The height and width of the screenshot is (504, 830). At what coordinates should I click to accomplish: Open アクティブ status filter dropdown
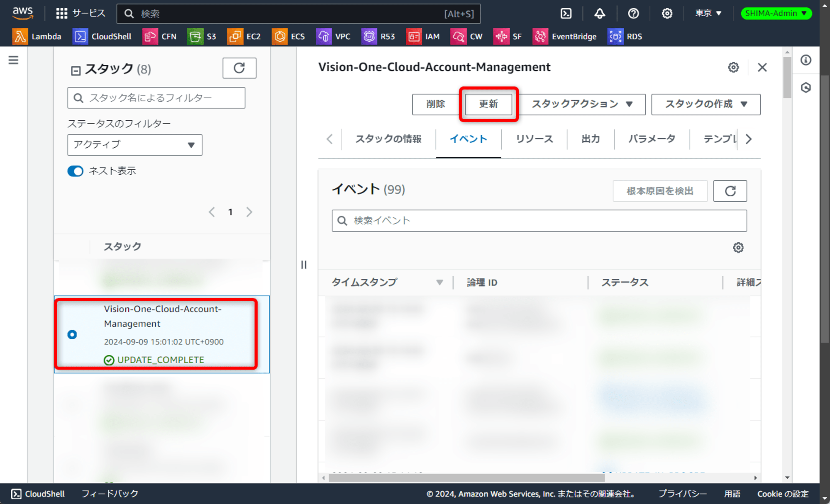(135, 145)
